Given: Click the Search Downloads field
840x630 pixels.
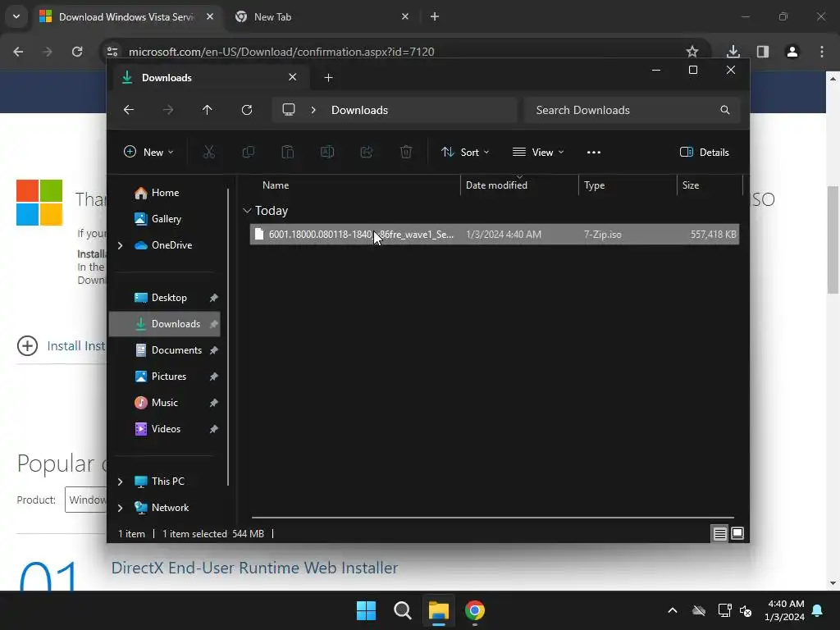Looking at the screenshot, I should [x=632, y=110].
